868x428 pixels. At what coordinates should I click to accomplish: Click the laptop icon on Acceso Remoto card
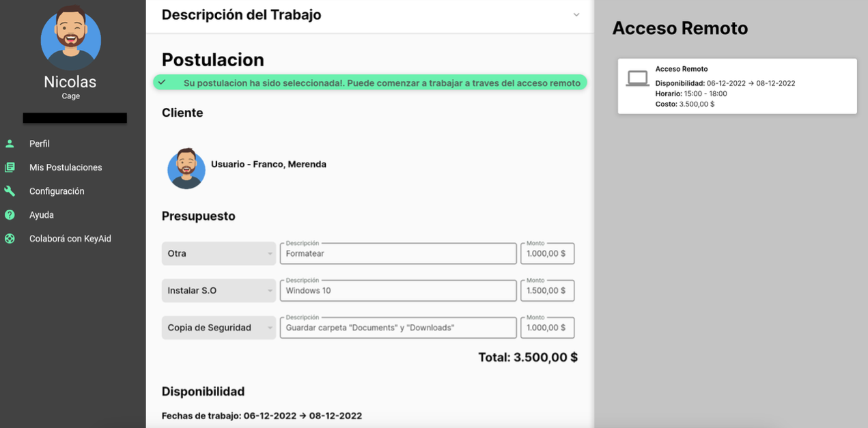[x=636, y=78]
